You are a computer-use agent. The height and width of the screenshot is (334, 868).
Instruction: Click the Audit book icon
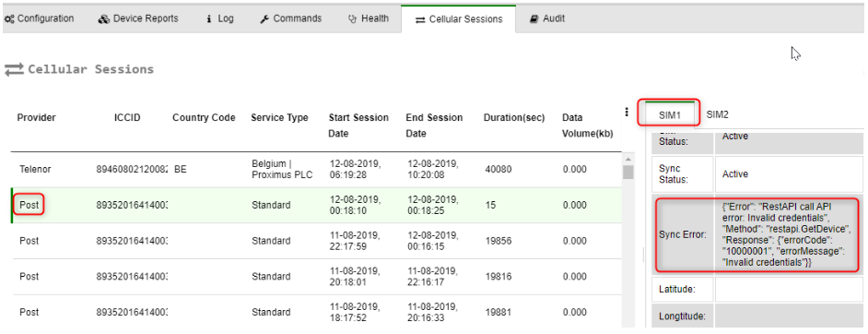tap(534, 18)
